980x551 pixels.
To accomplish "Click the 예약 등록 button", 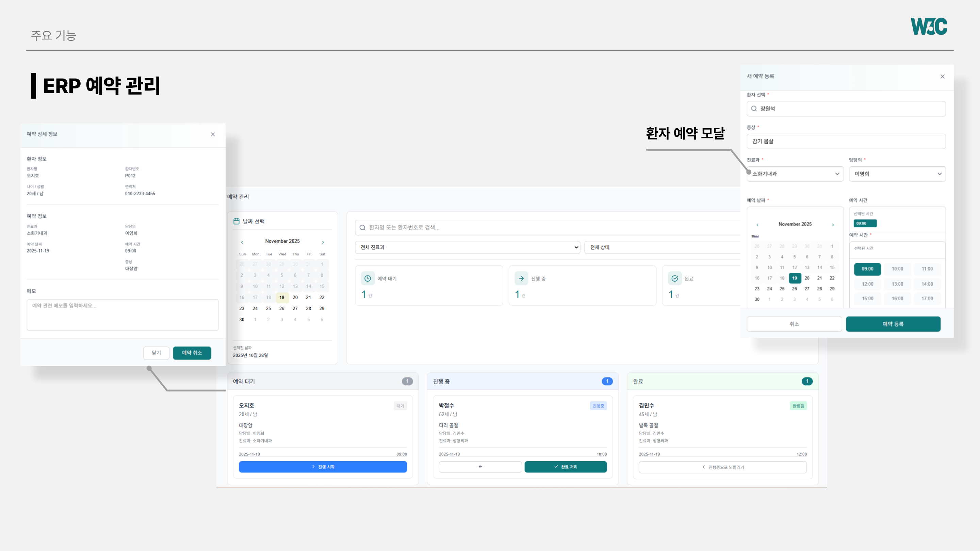I will (x=893, y=323).
